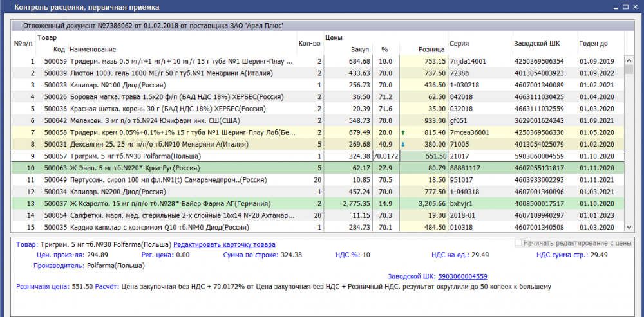Image resolution: width=644 pixels, height=317 pixels.
Task: Select row 'Ж Ксарелто. 15 мг'
Action: coord(318,204)
